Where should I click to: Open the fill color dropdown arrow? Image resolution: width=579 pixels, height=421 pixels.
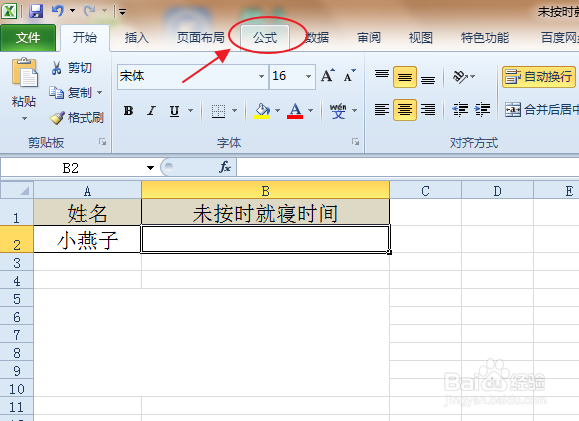pyautogui.click(x=278, y=110)
